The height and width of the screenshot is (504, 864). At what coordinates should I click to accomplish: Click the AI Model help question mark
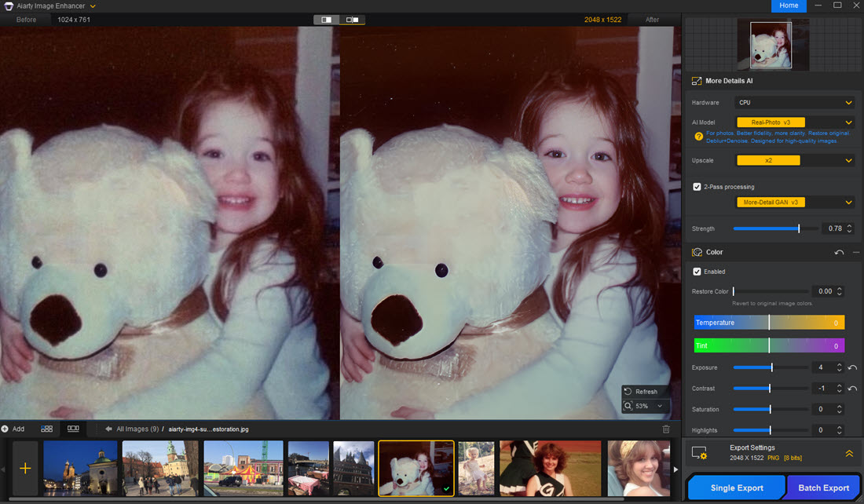698,137
